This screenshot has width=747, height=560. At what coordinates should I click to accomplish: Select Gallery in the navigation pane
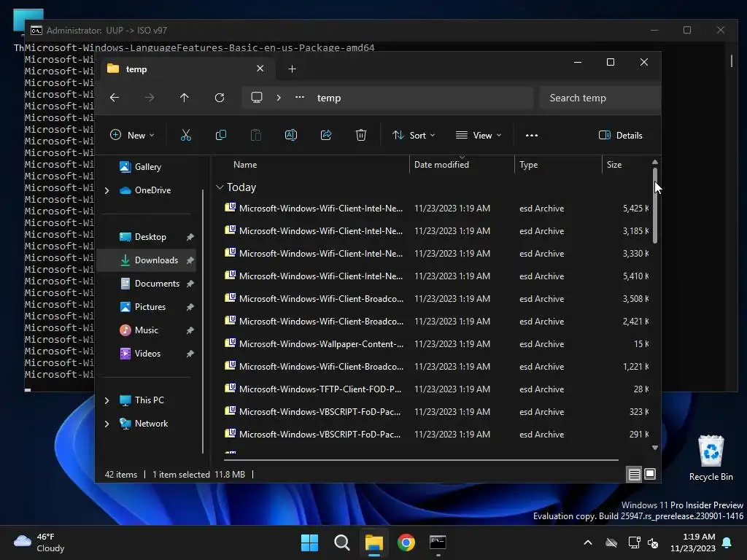tap(147, 167)
